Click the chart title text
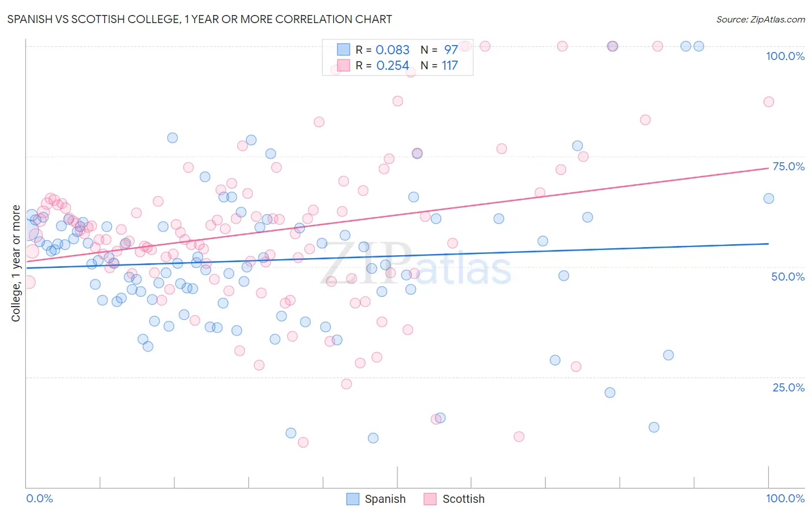Image resolution: width=812 pixels, height=515 pixels. (x=200, y=19)
